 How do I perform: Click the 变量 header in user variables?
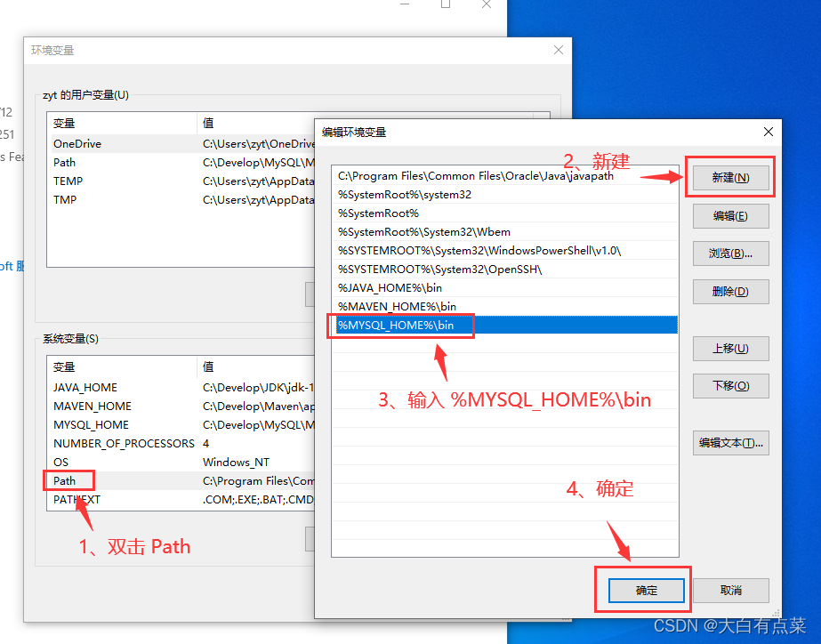coord(122,123)
